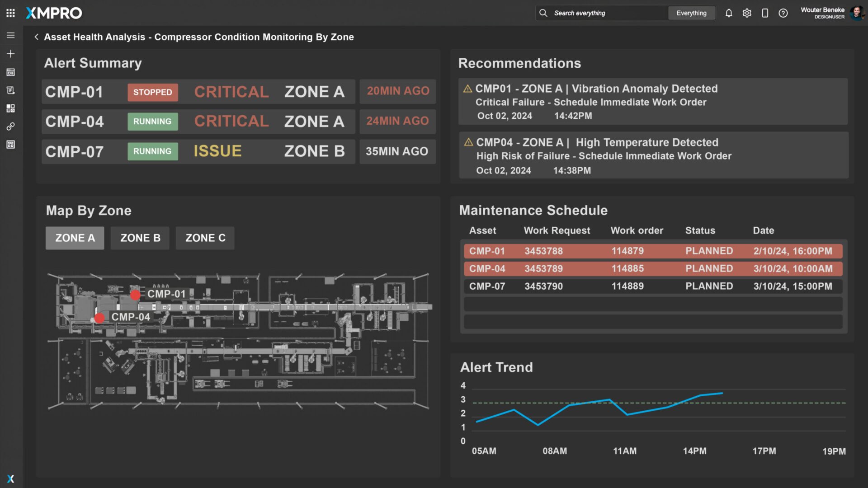Image resolution: width=868 pixels, height=488 pixels.
Task: Switch map to ZONE C tab
Action: (205, 238)
